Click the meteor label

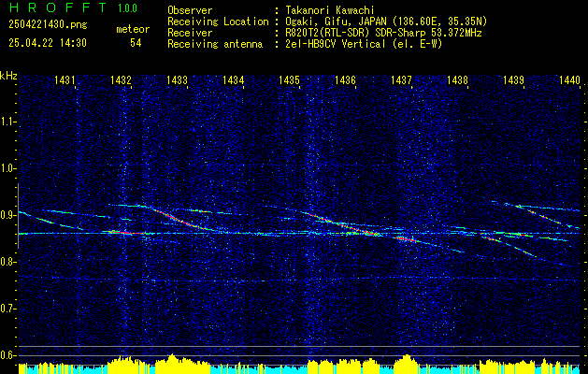[133, 29]
